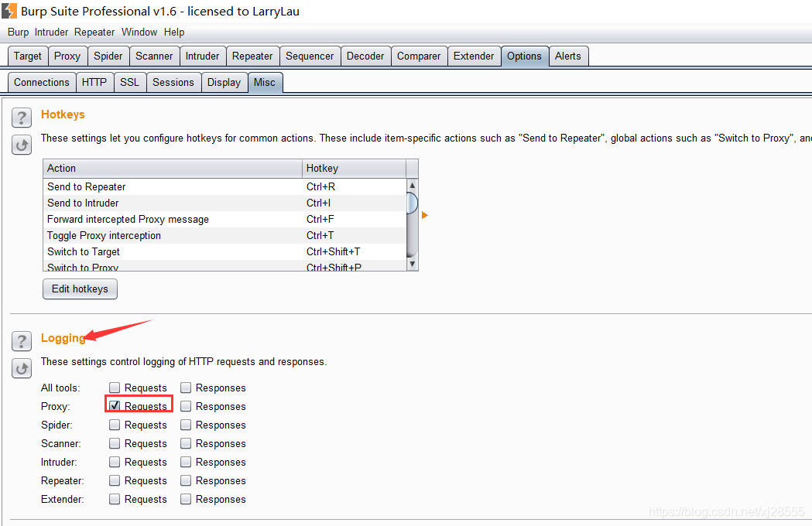Select the Misc sub-tab

tap(265, 82)
